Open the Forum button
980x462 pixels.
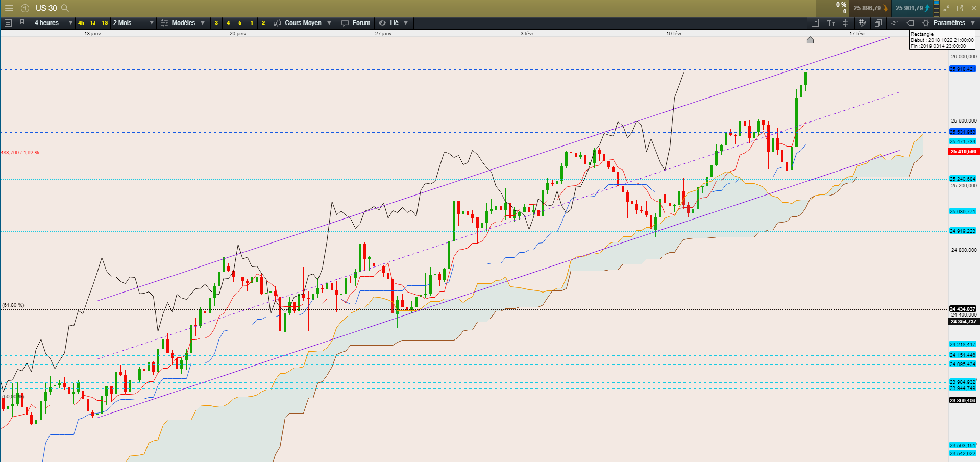(x=356, y=23)
